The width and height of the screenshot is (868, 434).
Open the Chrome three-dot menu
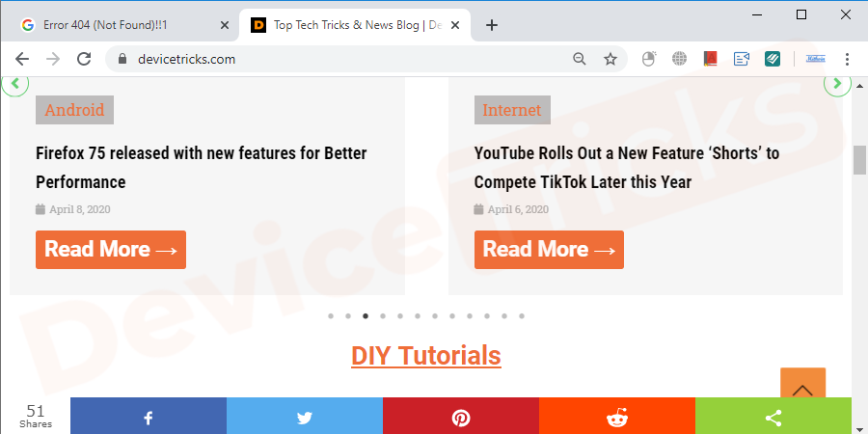click(847, 59)
